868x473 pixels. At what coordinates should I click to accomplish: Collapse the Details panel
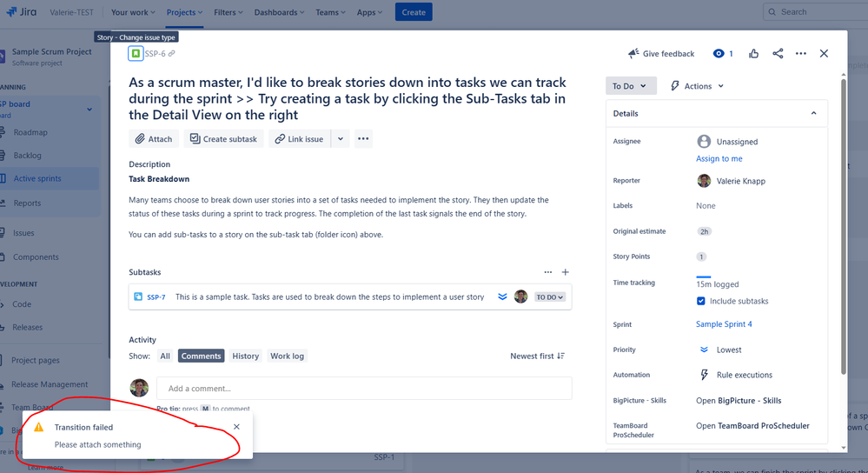(x=814, y=114)
